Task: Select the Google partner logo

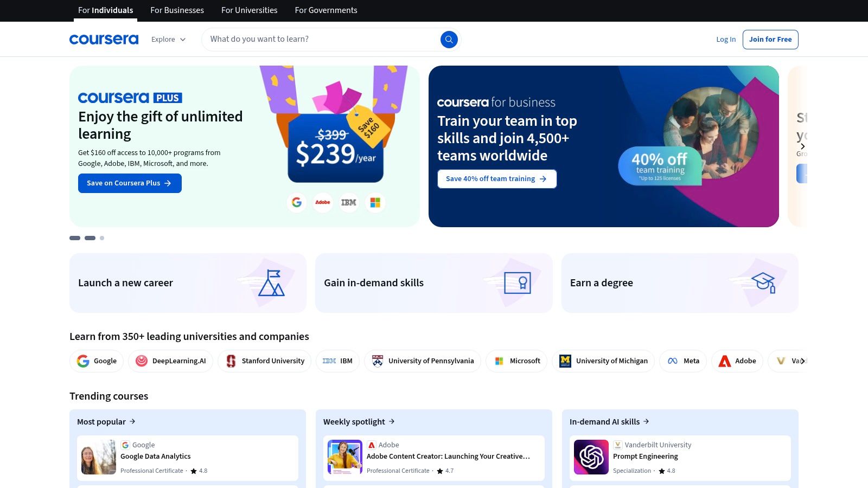Action: coord(97,361)
